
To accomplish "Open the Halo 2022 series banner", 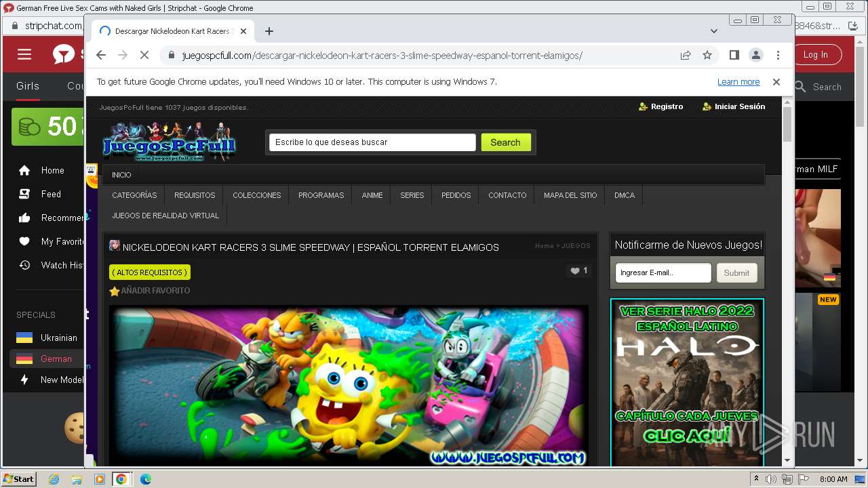I will [x=687, y=382].
